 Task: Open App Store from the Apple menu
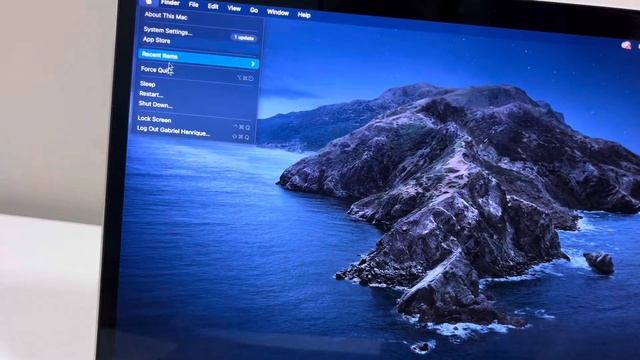click(x=156, y=40)
